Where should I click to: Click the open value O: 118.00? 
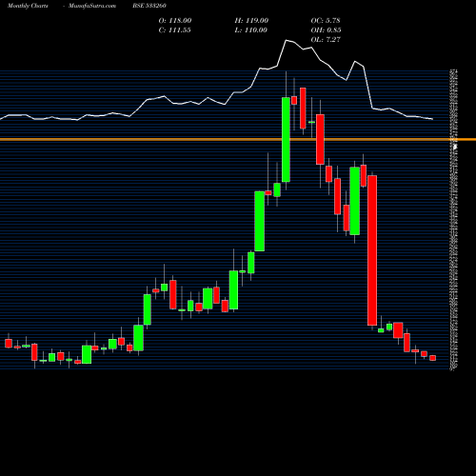coord(175,21)
